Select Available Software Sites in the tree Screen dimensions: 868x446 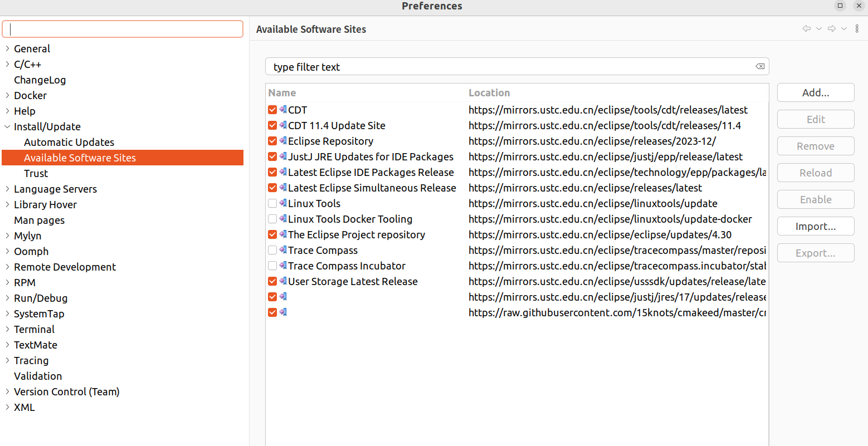pos(80,158)
